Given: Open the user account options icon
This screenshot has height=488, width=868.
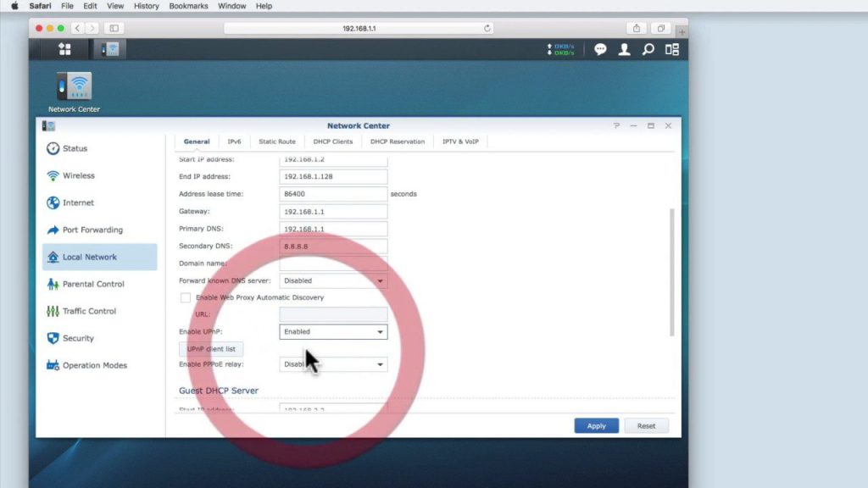Looking at the screenshot, I should pyautogui.click(x=625, y=50).
